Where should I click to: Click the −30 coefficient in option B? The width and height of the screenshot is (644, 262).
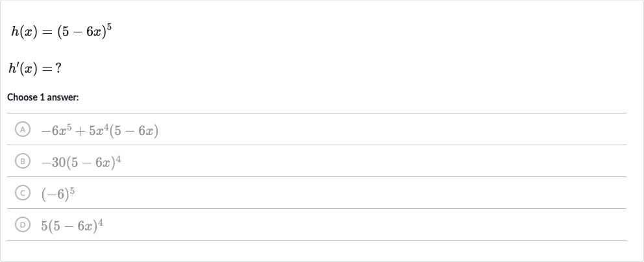pos(53,162)
